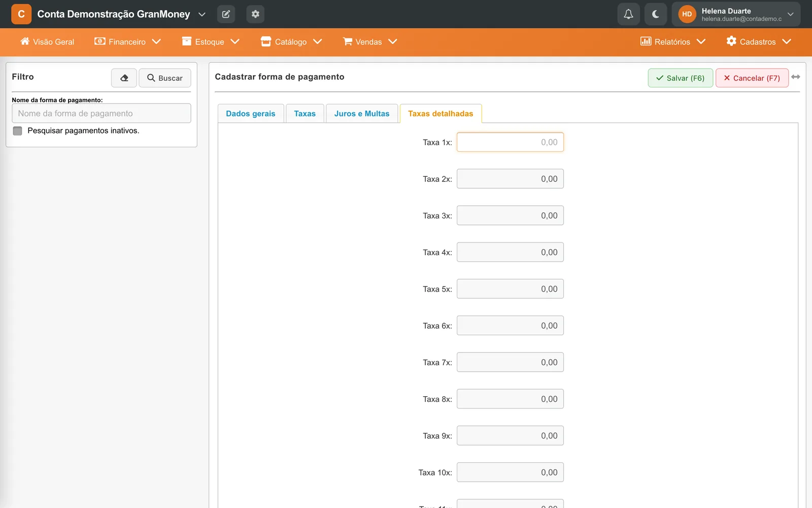Click the Taxa 1x input field
This screenshot has height=508, width=812.
(510, 142)
